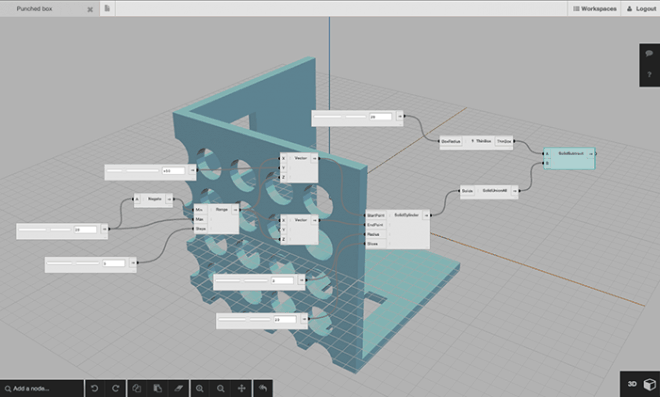Viewport: 660px width, 397px height.
Task: Click the Add a node search box
Action: pyautogui.click(x=42, y=389)
